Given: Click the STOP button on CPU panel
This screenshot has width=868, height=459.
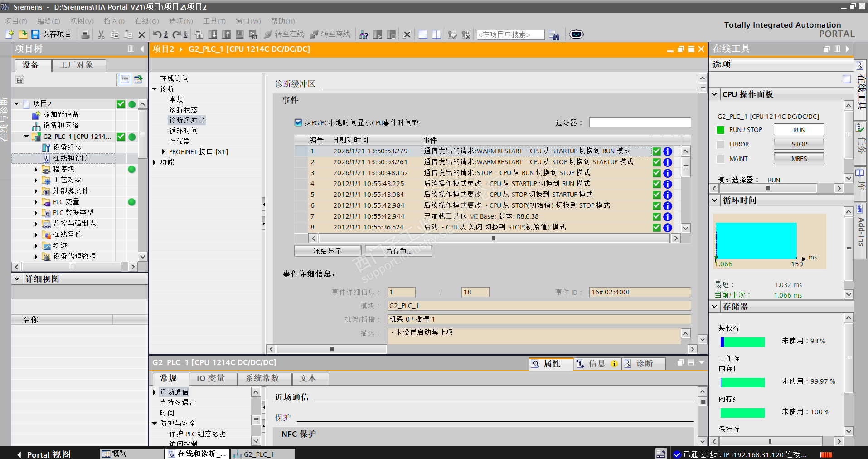Looking at the screenshot, I should coord(799,144).
